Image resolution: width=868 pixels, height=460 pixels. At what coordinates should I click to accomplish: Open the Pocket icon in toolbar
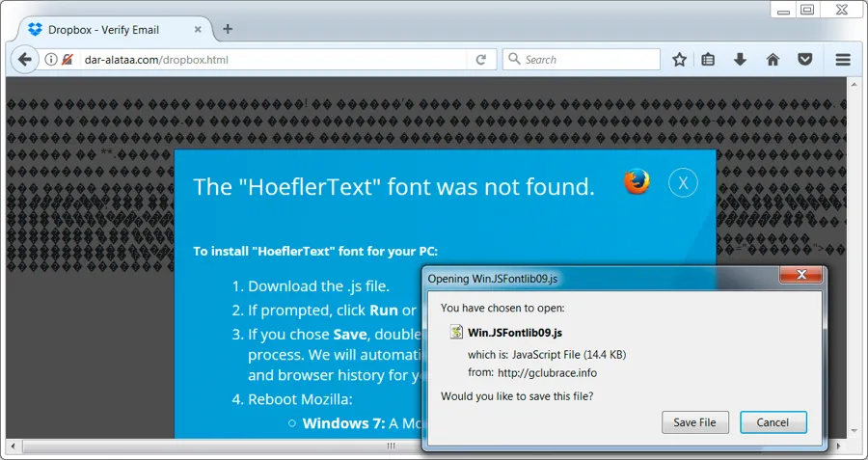[x=805, y=60]
